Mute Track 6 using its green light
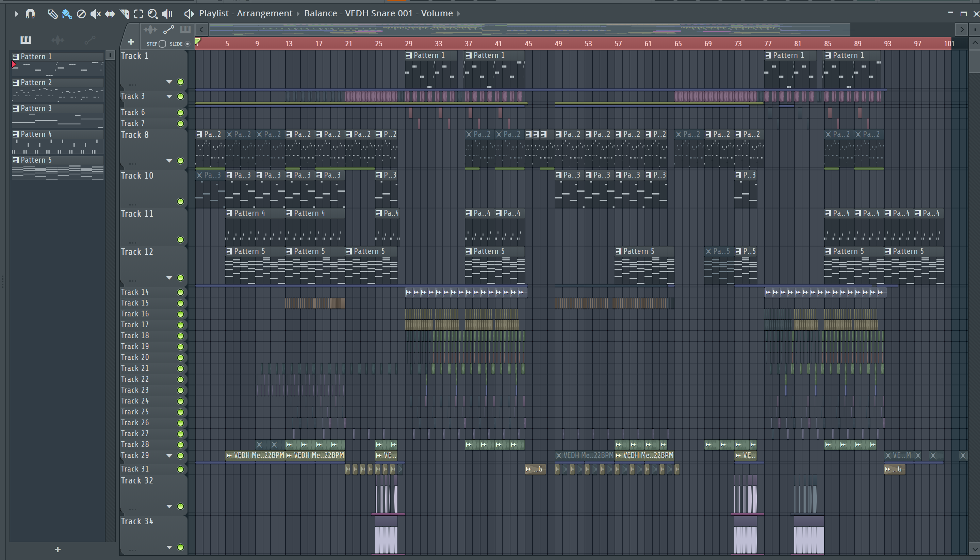This screenshot has height=560, width=980. pyautogui.click(x=180, y=113)
